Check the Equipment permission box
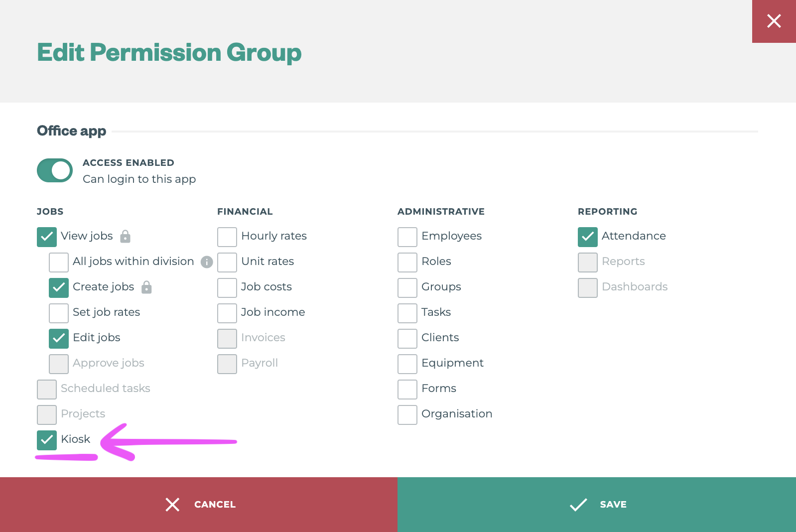The width and height of the screenshot is (796, 532). (407, 364)
